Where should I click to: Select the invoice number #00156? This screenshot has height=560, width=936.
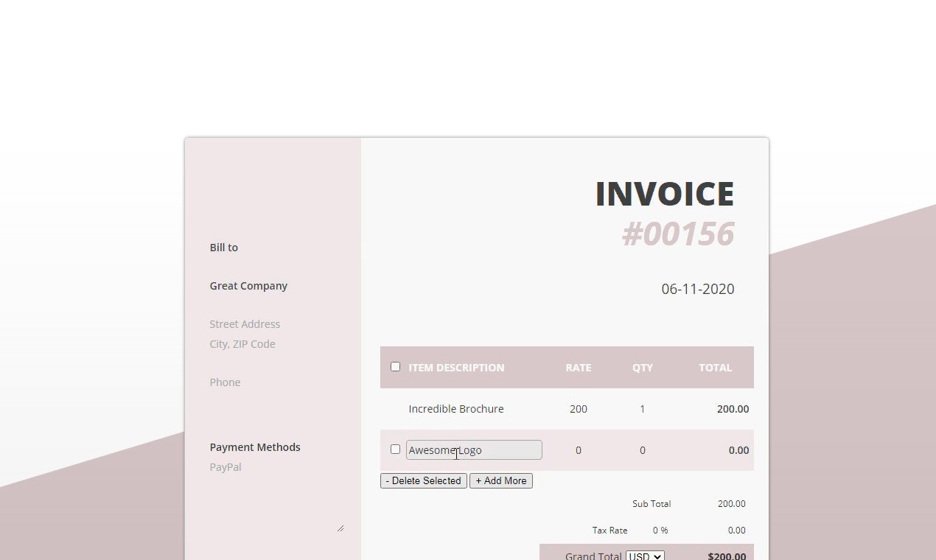677,234
